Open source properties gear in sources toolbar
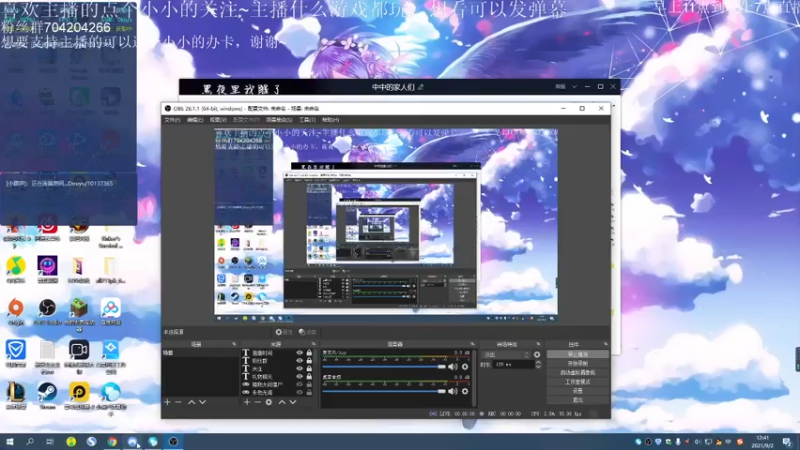Image resolution: width=800 pixels, height=450 pixels. pyautogui.click(x=269, y=402)
